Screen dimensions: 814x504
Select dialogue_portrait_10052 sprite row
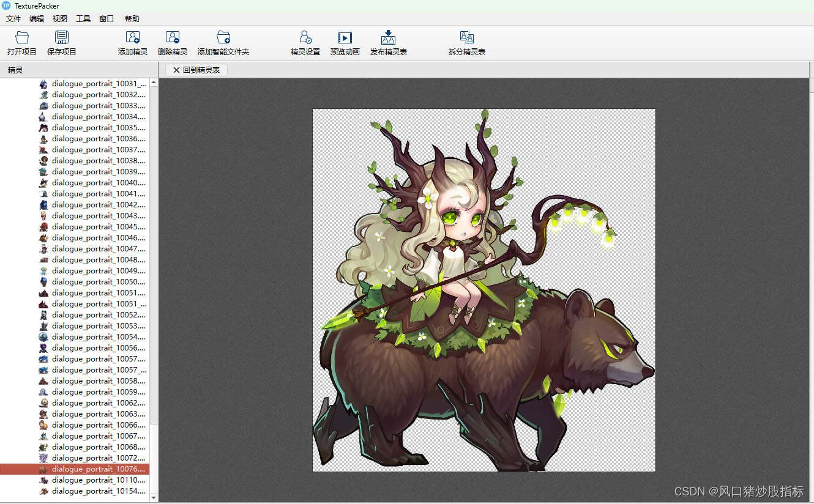tap(75, 315)
